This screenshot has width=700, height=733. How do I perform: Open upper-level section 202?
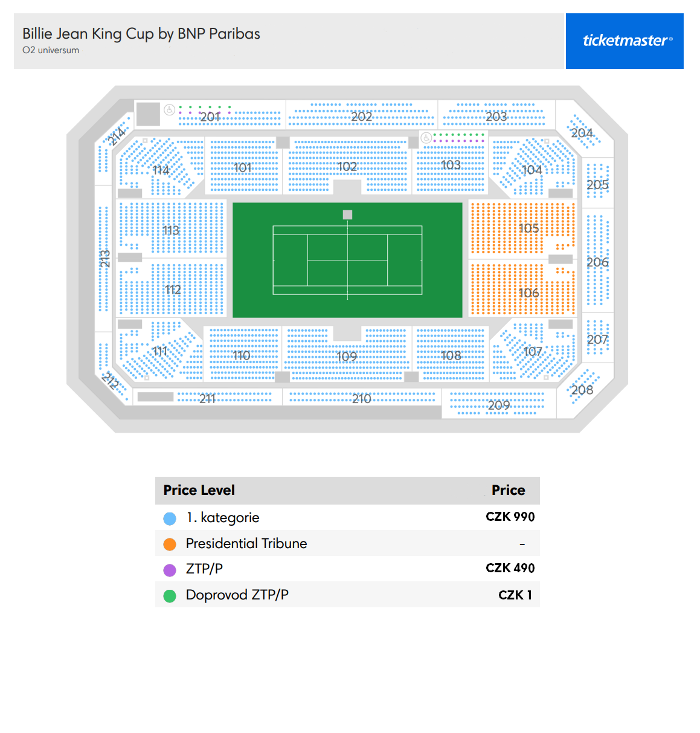(x=361, y=115)
